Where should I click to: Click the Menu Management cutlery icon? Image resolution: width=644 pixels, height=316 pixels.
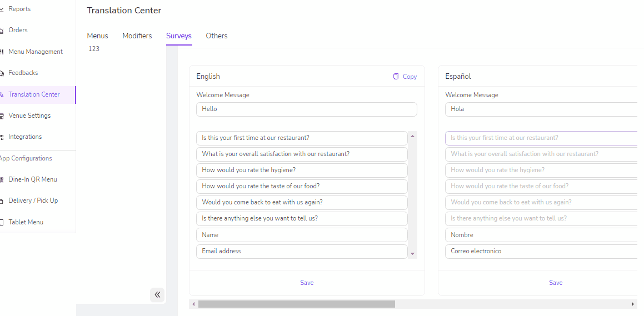[2, 52]
